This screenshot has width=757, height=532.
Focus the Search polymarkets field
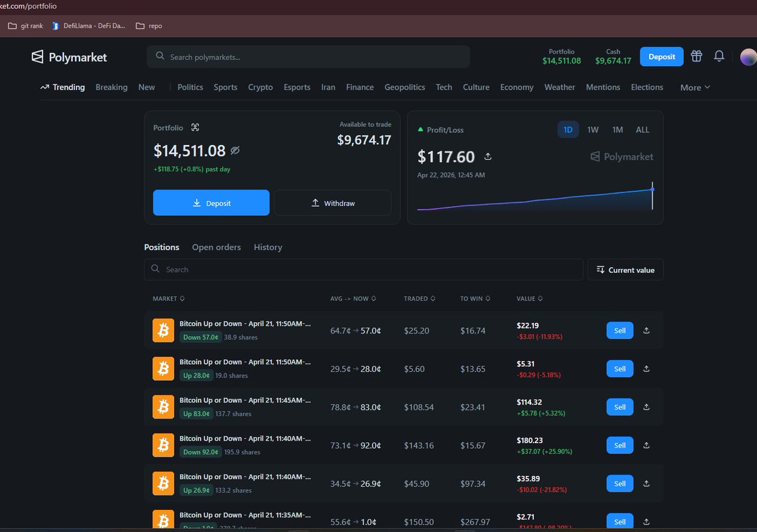pyautogui.click(x=308, y=57)
